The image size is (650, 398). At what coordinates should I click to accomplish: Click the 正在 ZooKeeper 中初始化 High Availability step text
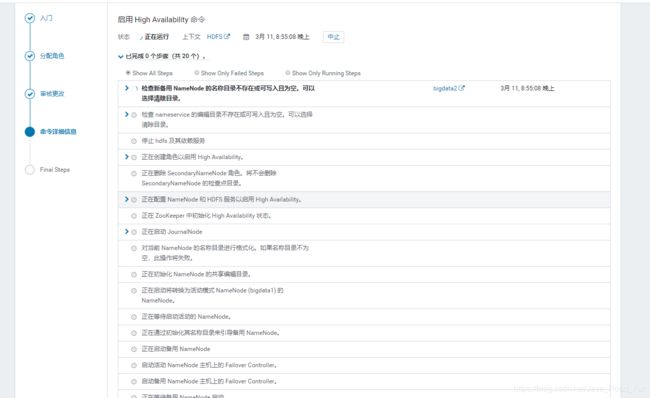(206, 216)
